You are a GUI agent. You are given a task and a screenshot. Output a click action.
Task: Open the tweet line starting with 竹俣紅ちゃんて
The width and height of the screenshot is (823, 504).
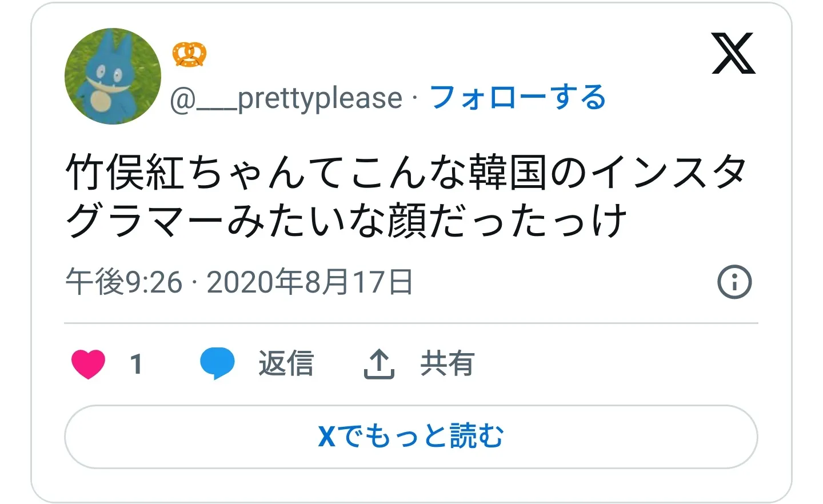tap(406, 172)
